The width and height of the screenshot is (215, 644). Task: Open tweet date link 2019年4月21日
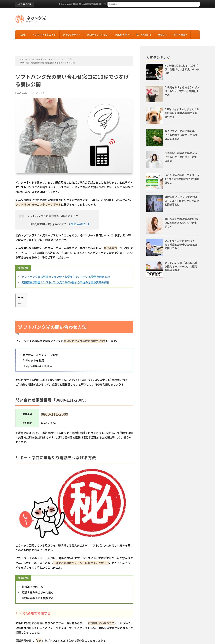coord(80,224)
